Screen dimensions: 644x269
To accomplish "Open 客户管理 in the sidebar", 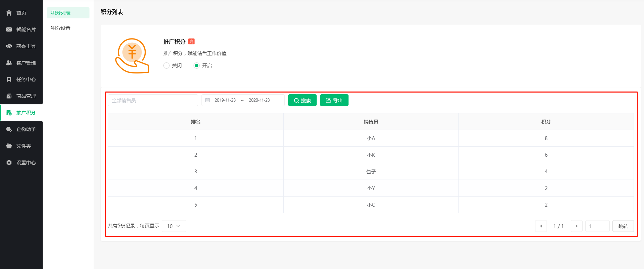I will pos(21,63).
